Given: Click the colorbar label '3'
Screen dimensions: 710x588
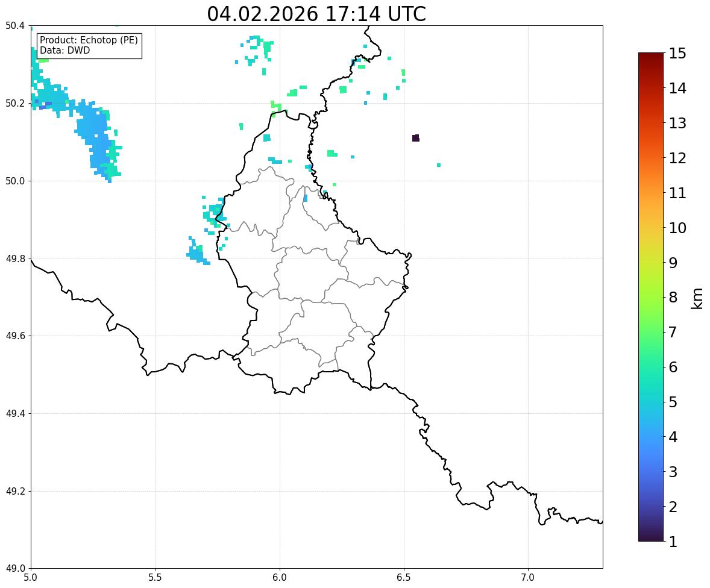Looking at the screenshot, I should pos(673,472).
